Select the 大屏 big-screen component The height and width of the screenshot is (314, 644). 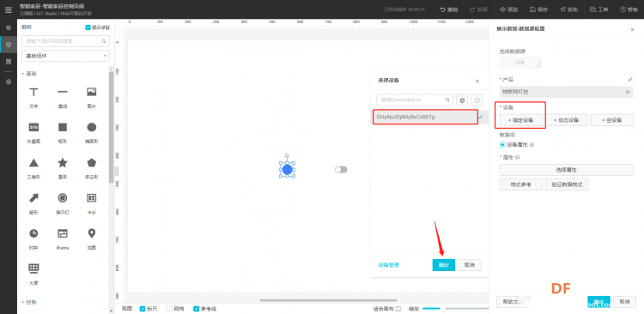tap(33, 275)
